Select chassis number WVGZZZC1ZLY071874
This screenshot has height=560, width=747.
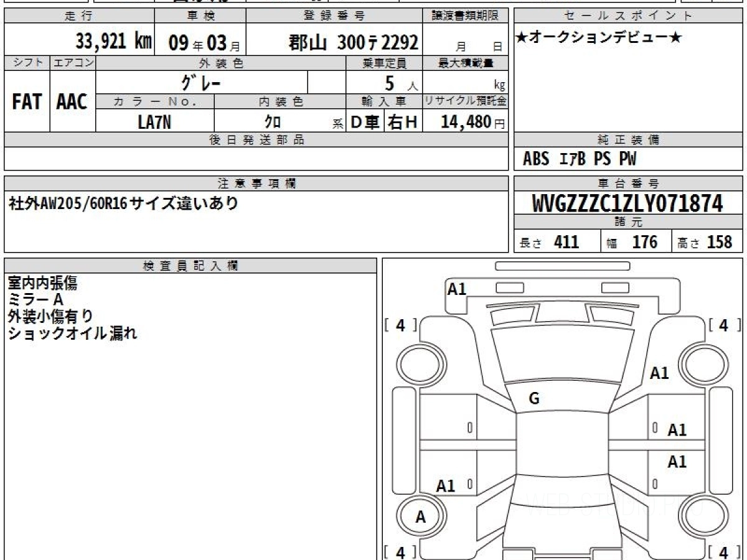tap(627, 203)
